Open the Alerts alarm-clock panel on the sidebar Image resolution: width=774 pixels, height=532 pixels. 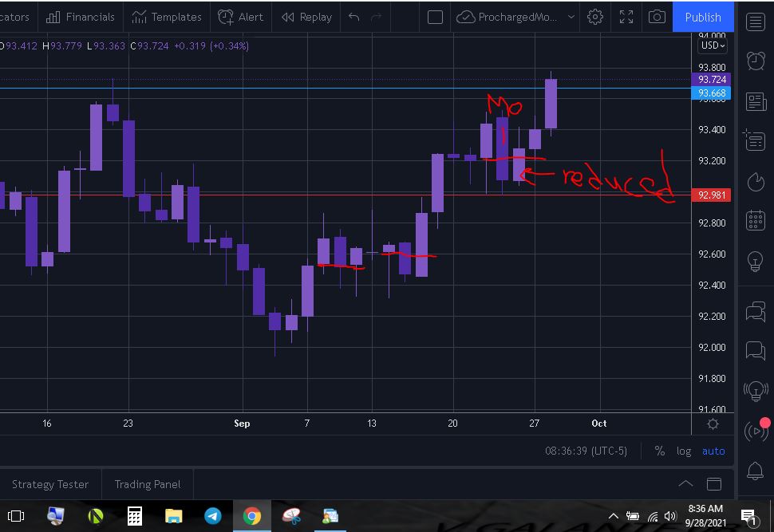[x=755, y=61]
